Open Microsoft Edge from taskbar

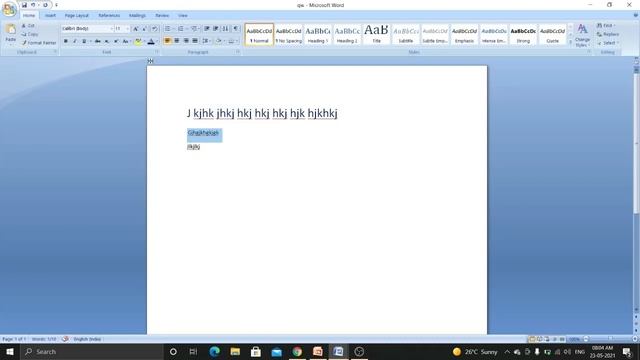(x=214, y=351)
